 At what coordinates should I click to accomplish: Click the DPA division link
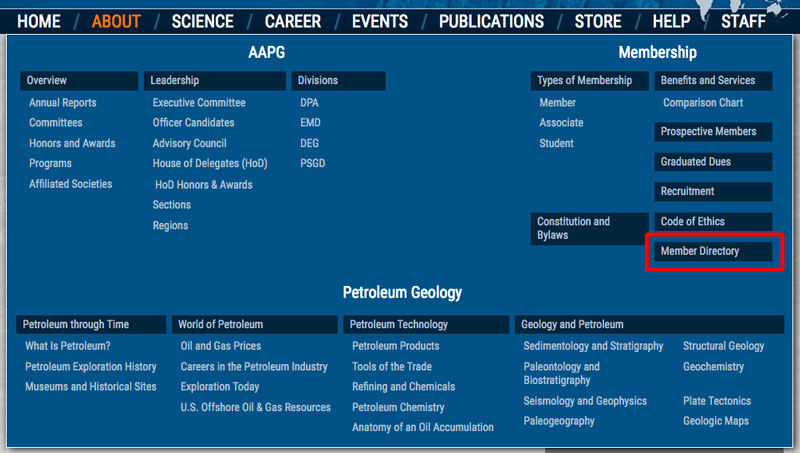(x=310, y=103)
